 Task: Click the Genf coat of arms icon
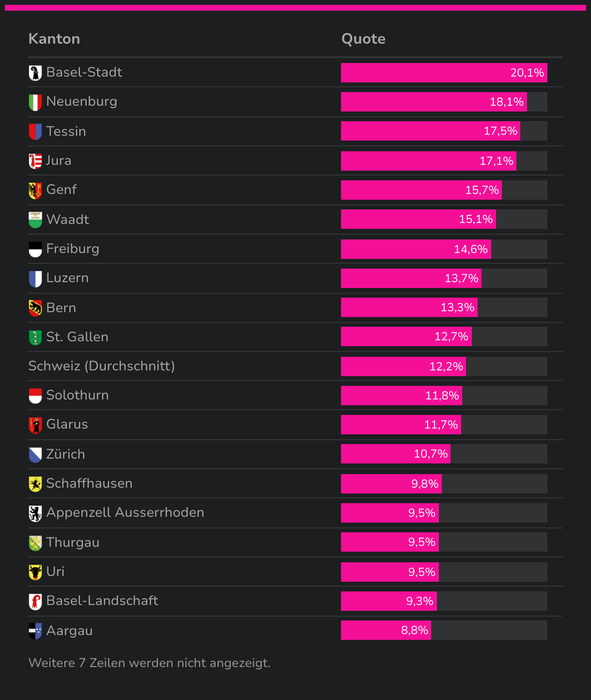[35, 191]
